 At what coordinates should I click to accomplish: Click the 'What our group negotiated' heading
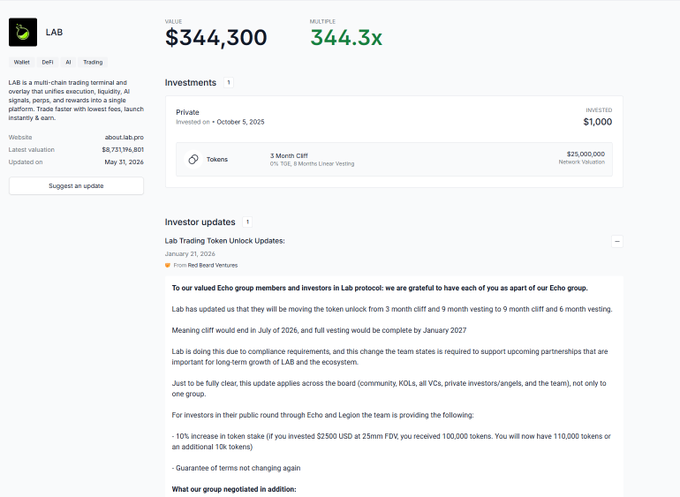tap(234, 489)
